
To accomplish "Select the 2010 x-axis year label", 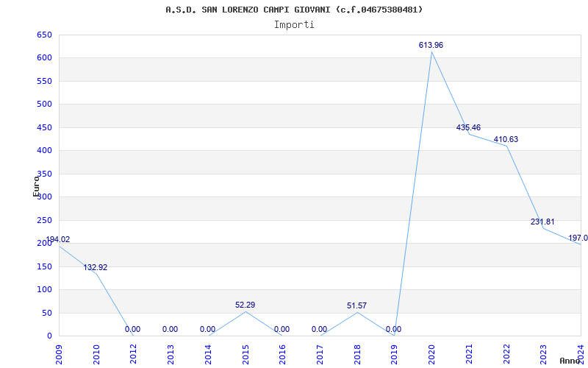I will pyautogui.click(x=96, y=355).
